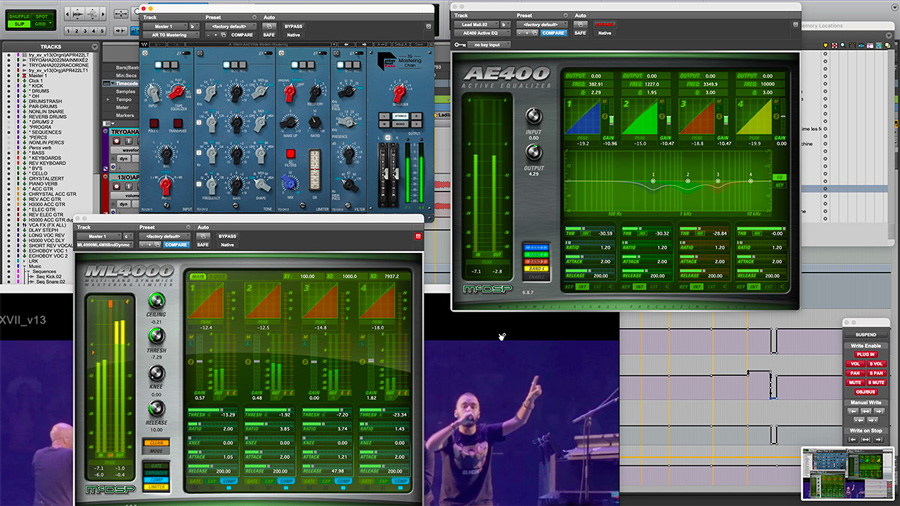The image size is (900, 506).
Task: Select the KEY view button on AE400 graph
Action: [x=779, y=185]
